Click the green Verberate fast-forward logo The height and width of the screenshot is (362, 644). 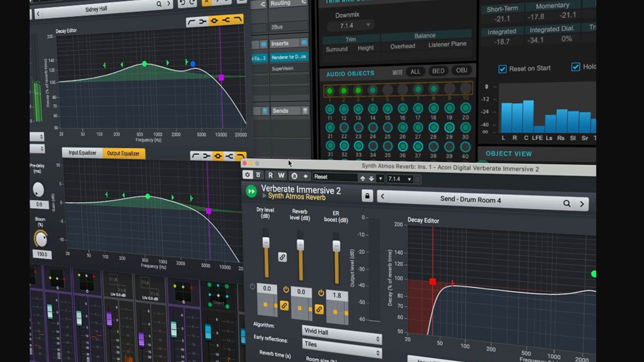[251, 191]
